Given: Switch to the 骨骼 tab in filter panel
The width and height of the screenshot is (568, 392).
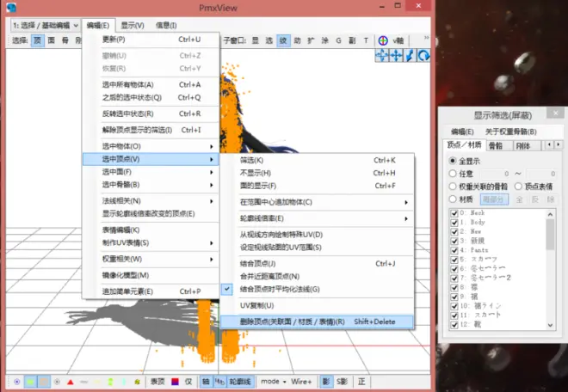Looking at the screenshot, I should (x=496, y=146).
